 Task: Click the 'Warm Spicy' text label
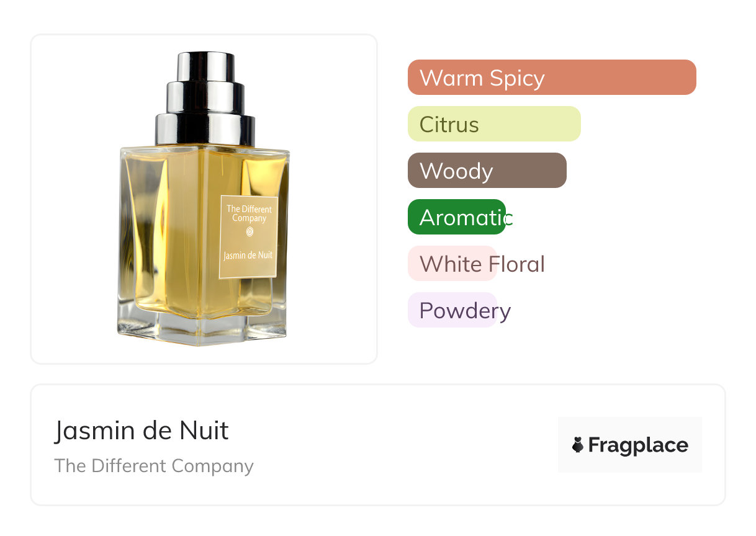click(x=482, y=78)
